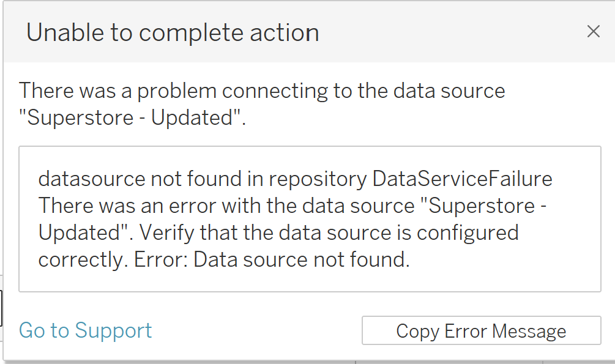Click "Error: Data source not found." text
Viewport: 615px width, 364px height.
302,260
